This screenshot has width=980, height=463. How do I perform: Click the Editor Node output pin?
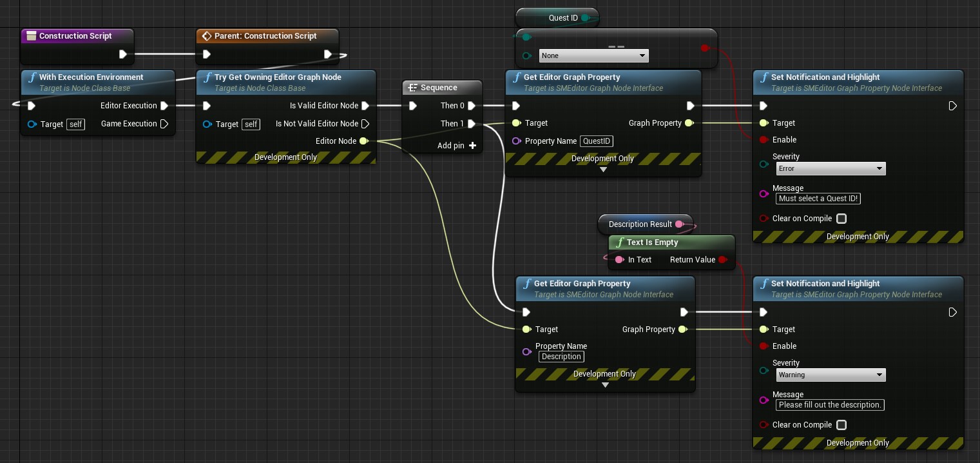click(x=363, y=141)
